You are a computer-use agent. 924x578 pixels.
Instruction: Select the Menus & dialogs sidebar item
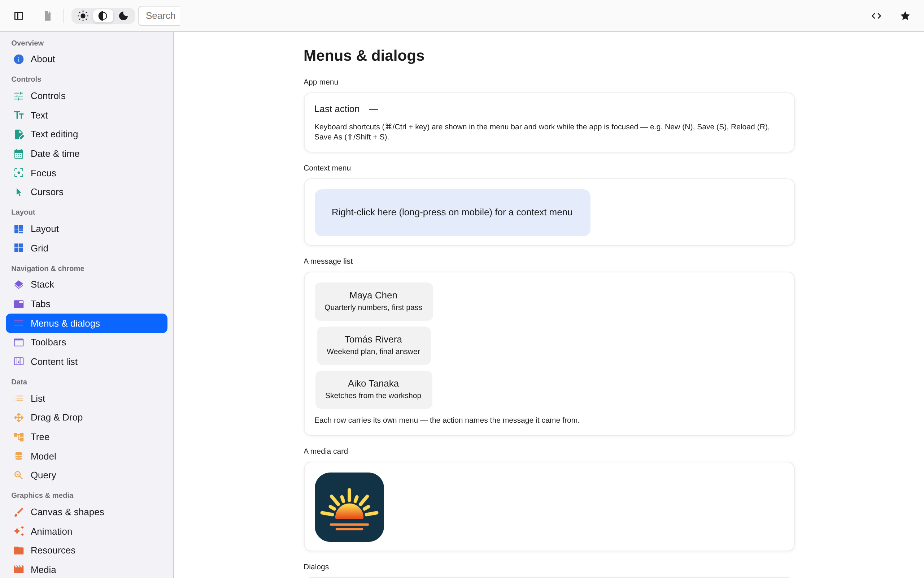(87, 323)
